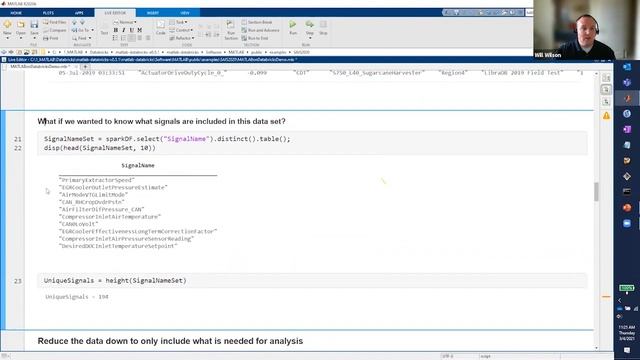Open the Zoom taskbar icon
This screenshot has height=360, width=640.
pyautogui.click(x=627, y=223)
